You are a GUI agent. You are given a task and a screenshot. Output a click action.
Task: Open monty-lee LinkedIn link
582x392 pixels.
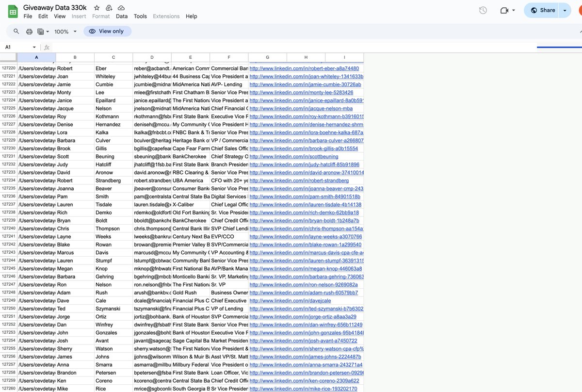click(x=301, y=93)
